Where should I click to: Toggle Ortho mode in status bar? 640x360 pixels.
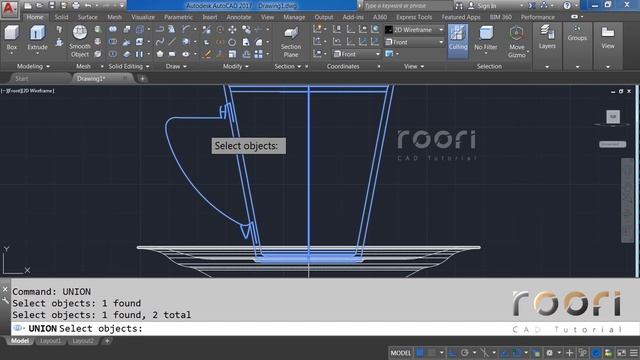click(452, 353)
